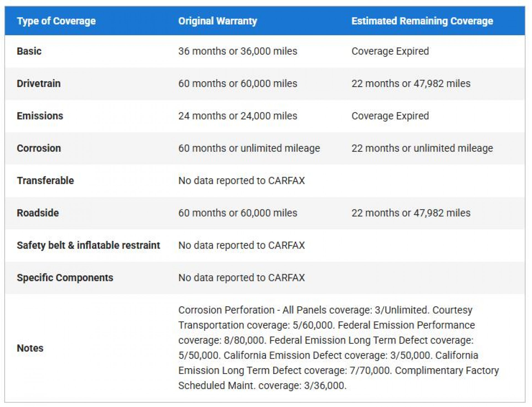532x407 pixels.
Task: Select '60 months or unlimited mileage' cell
Action: coord(249,148)
